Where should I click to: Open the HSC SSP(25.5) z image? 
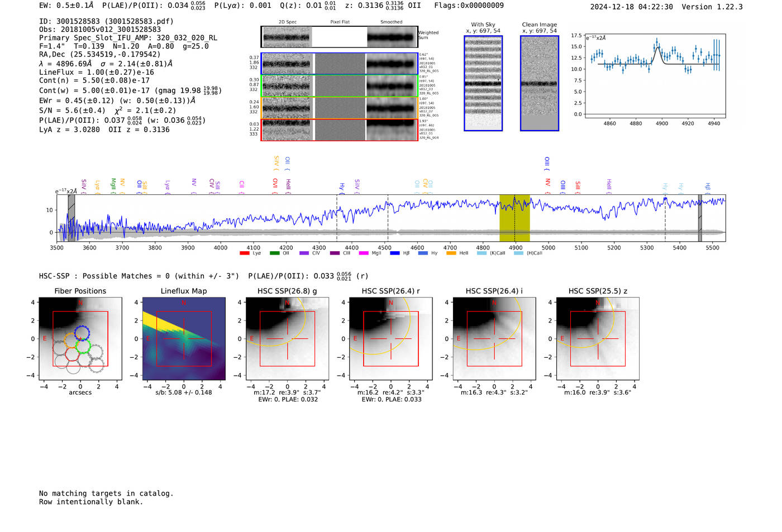tap(598, 339)
